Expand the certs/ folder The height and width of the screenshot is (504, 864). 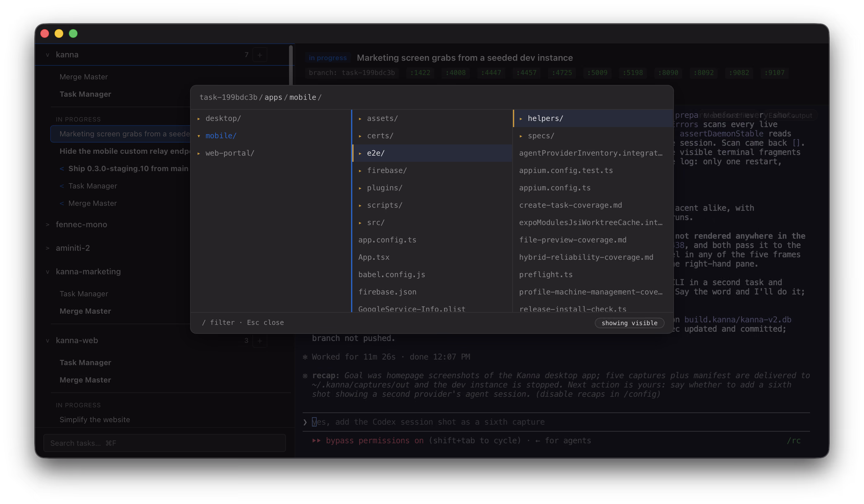coord(432,136)
